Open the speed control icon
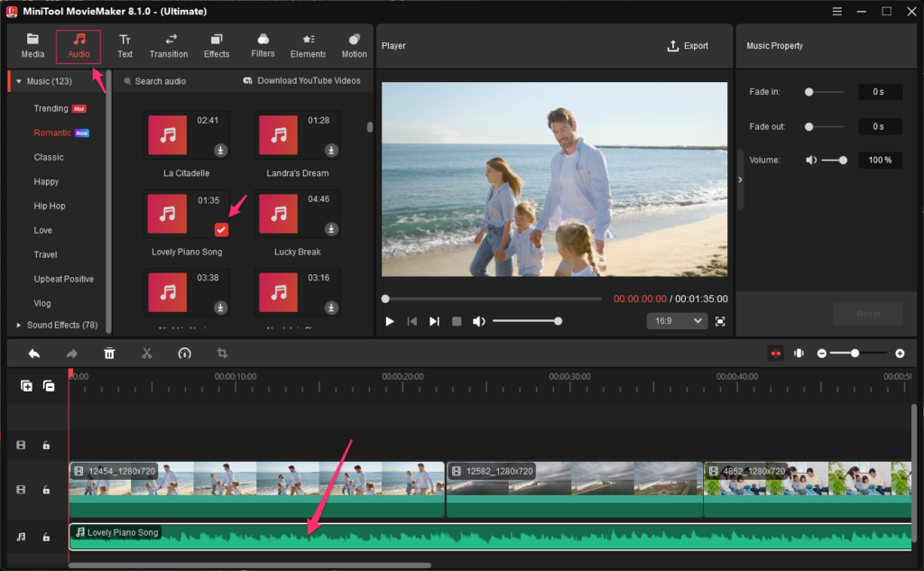Screen dimensions: 924x571 click(185, 354)
